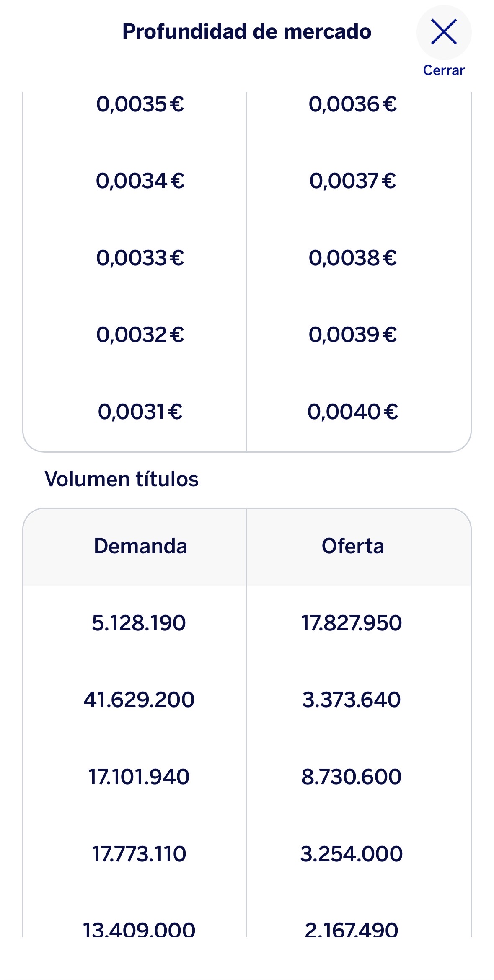
Task: Select the 3.254.000 offer volume
Action: [352, 854]
